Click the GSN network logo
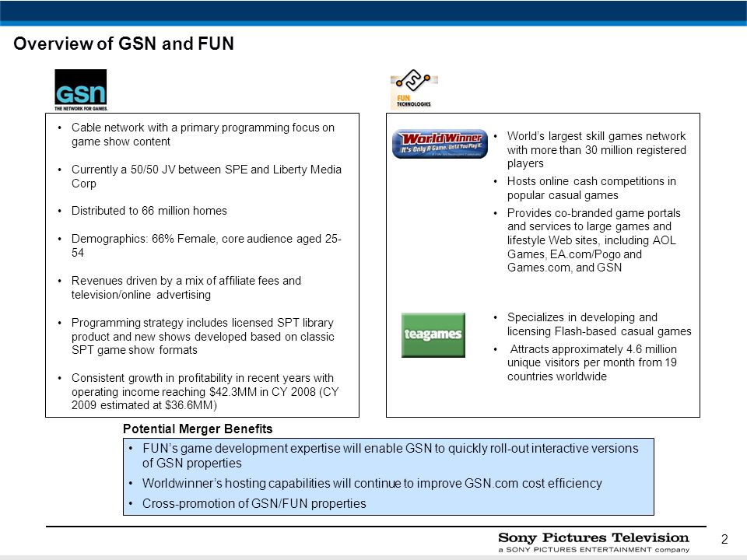Image resolution: width=747 pixels, height=560 pixels. (x=80, y=90)
